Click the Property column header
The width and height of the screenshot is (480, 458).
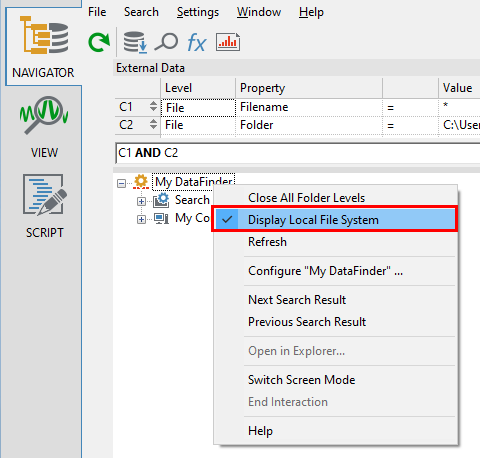[309, 88]
